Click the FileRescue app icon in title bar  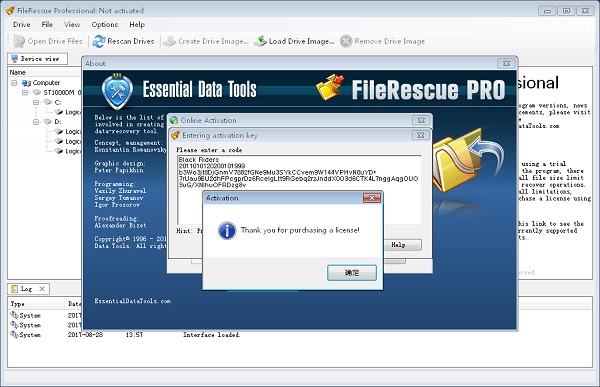[x=10, y=10]
